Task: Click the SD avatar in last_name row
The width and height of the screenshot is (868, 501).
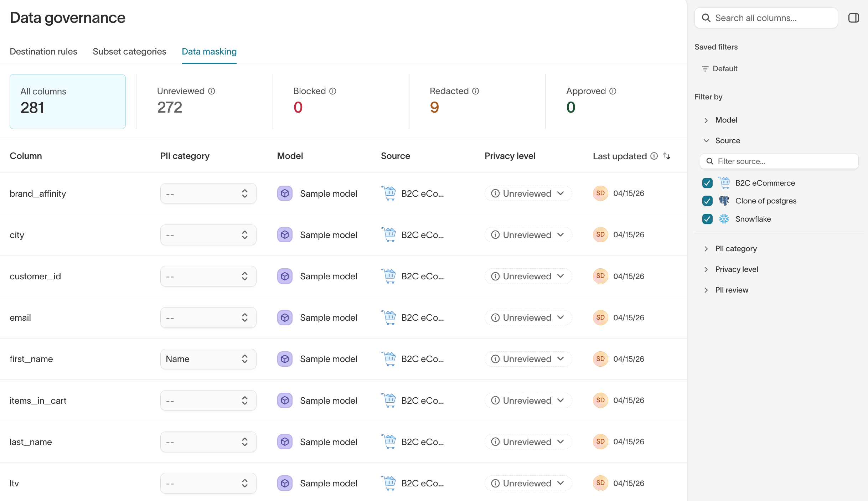Action: [600, 441]
